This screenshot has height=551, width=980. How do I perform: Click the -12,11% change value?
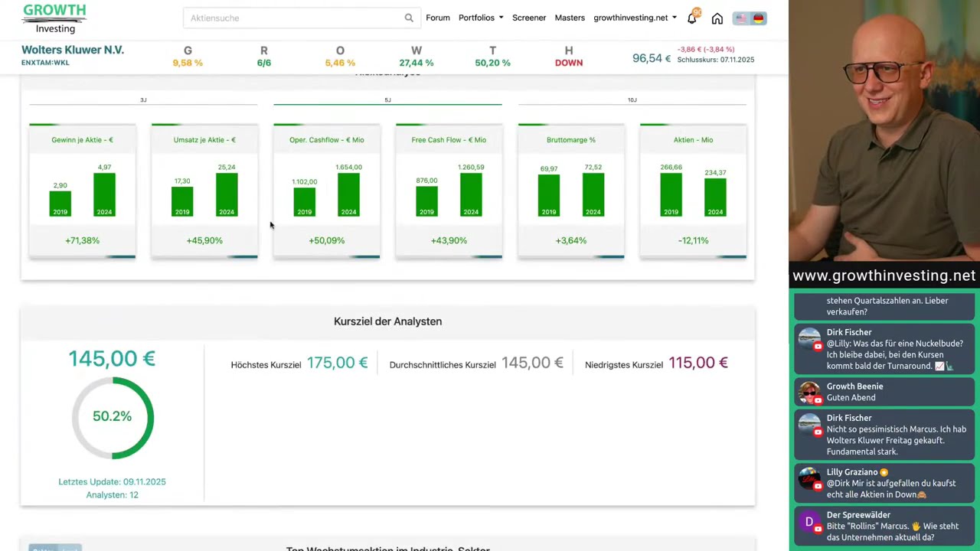pos(693,240)
